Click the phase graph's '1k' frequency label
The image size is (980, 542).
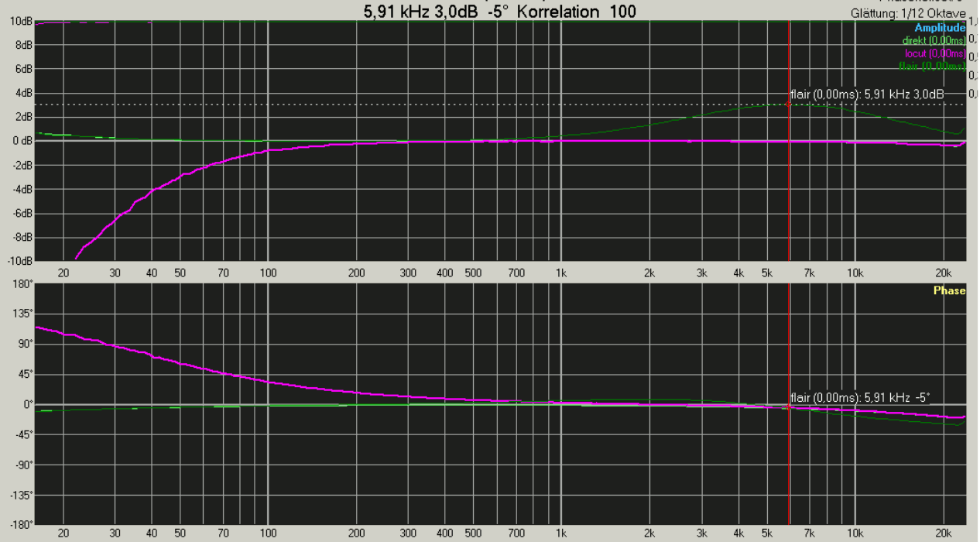pos(561,534)
